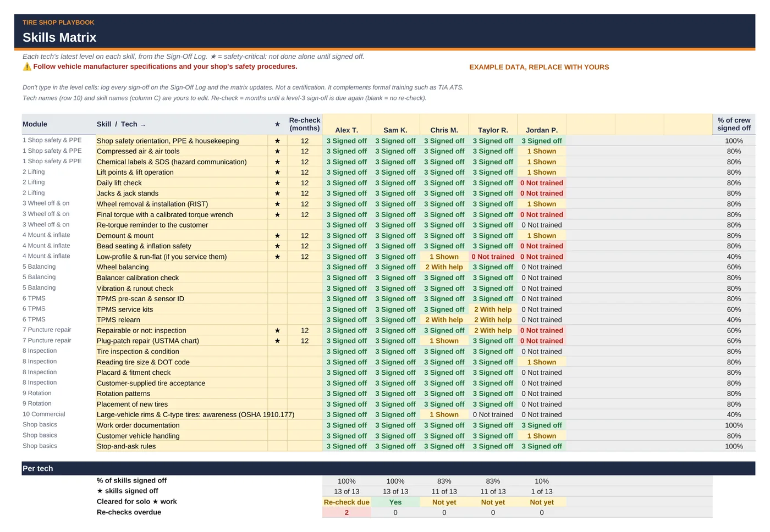This screenshot has height=532, width=770.
Task: Select Taylor R.'s '2 With help' for TPMS service kits
Action: tap(493, 309)
